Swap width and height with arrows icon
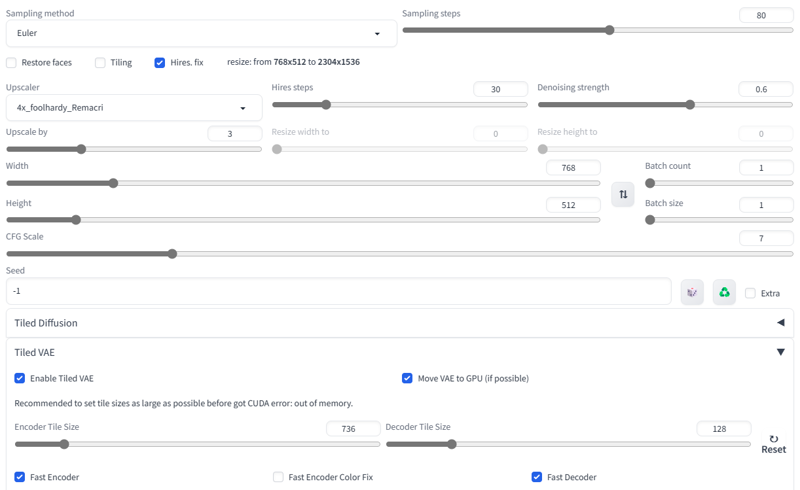This screenshot has width=800, height=490. coord(623,194)
